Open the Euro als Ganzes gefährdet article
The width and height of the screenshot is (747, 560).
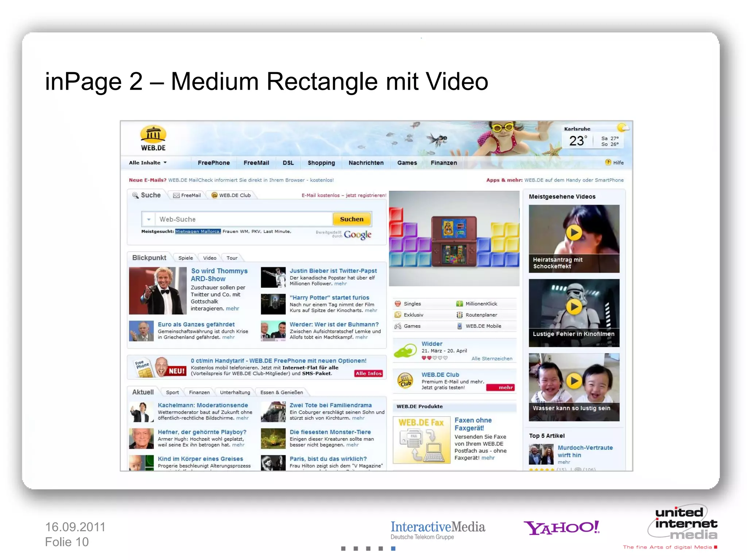pos(196,324)
